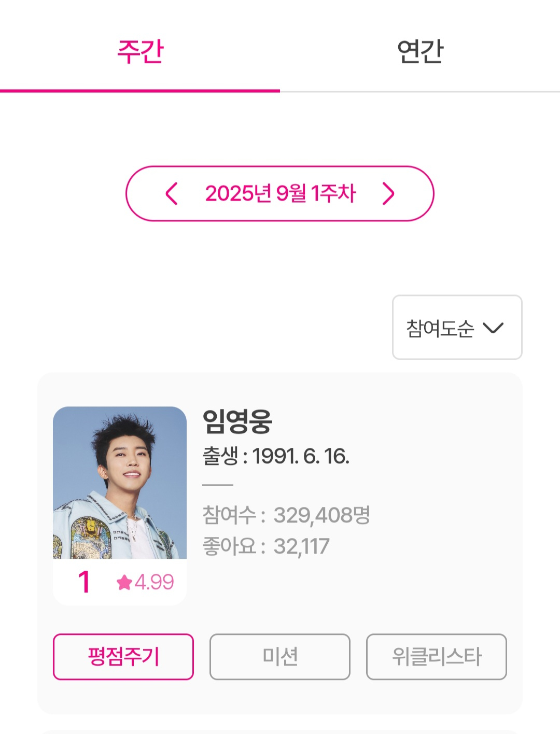
Task: Switch to the 주간 tab
Action: point(140,51)
